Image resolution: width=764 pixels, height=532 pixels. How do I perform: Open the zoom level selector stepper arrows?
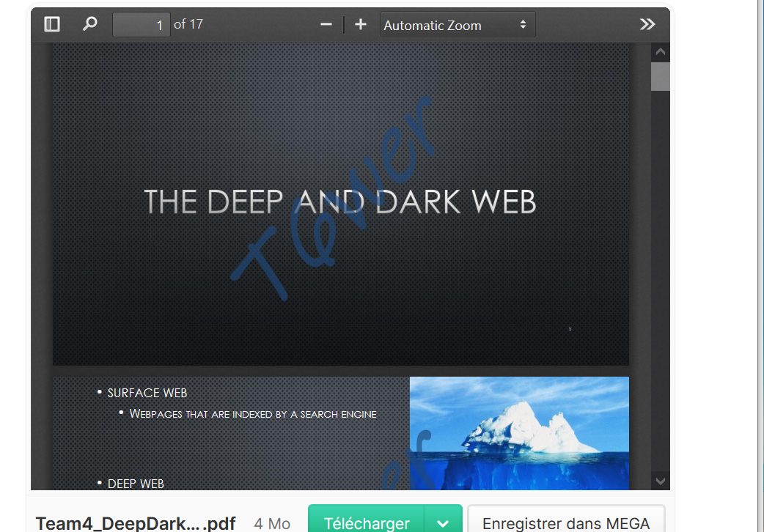click(524, 24)
